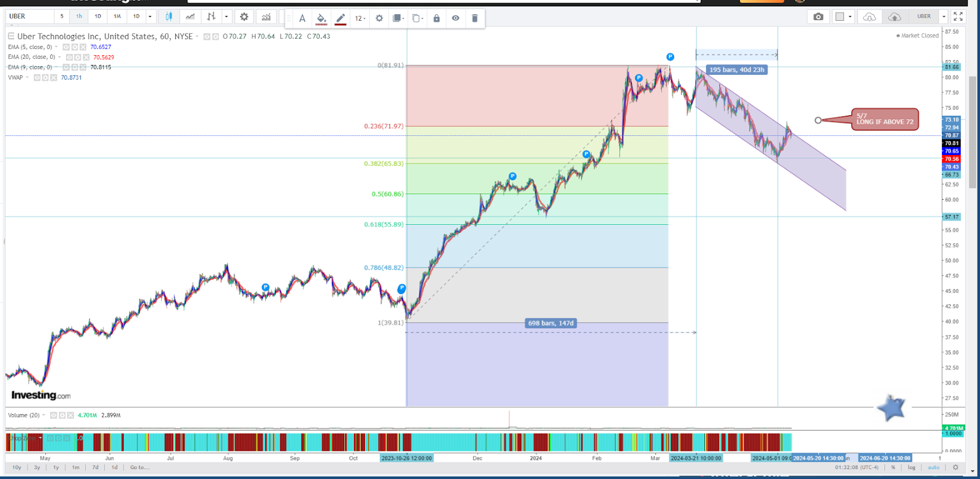Screen dimensions: 980x479
Task: Toggle percent scale button
Action: [893, 467]
